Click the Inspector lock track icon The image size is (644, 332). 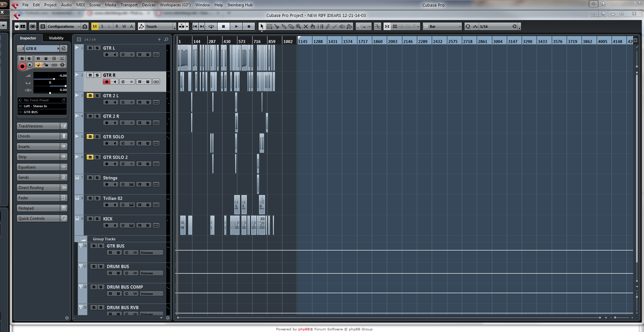tap(46, 65)
